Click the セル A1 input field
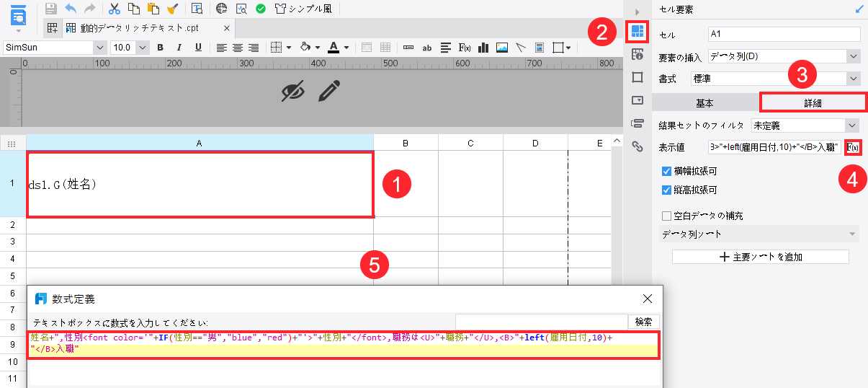868x388 pixels. pyautogui.click(x=784, y=34)
